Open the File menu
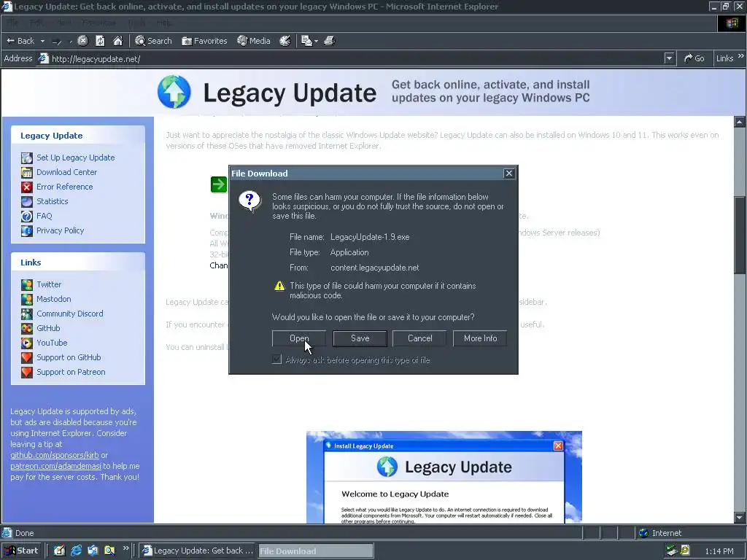The image size is (747, 560). coord(12,23)
